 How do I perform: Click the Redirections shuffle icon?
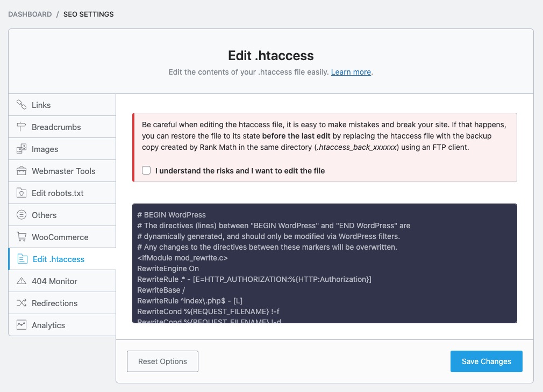point(22,303)
